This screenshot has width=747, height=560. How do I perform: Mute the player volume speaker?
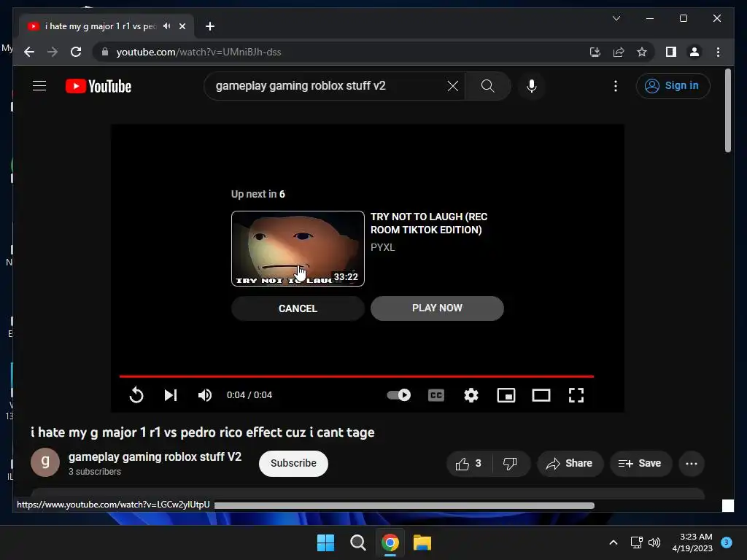pos(205,394)
